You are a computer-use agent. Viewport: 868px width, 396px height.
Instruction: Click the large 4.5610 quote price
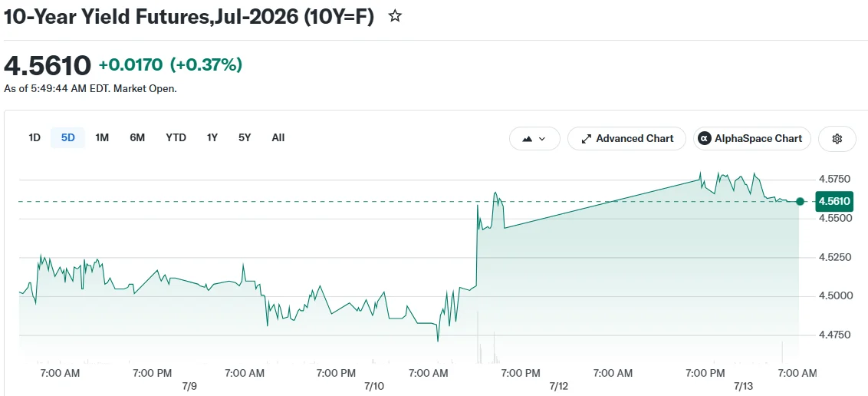48,66
